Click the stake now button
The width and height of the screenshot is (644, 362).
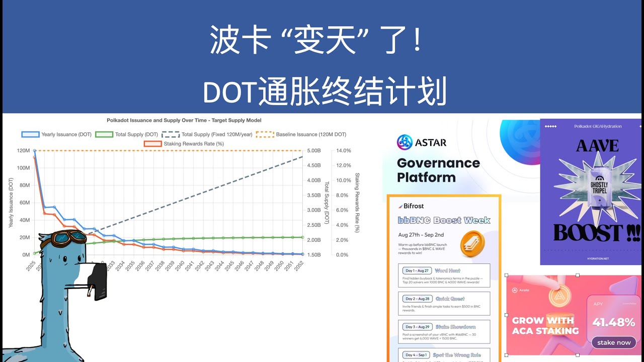click(x=614, y=342)
